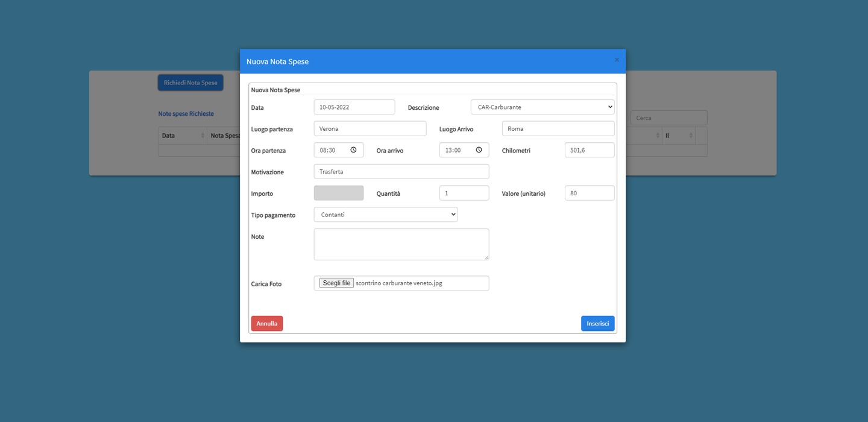Open the Descrizione dropdown
This screenshot has width=868, height=422.
click(x=542, y=107)
